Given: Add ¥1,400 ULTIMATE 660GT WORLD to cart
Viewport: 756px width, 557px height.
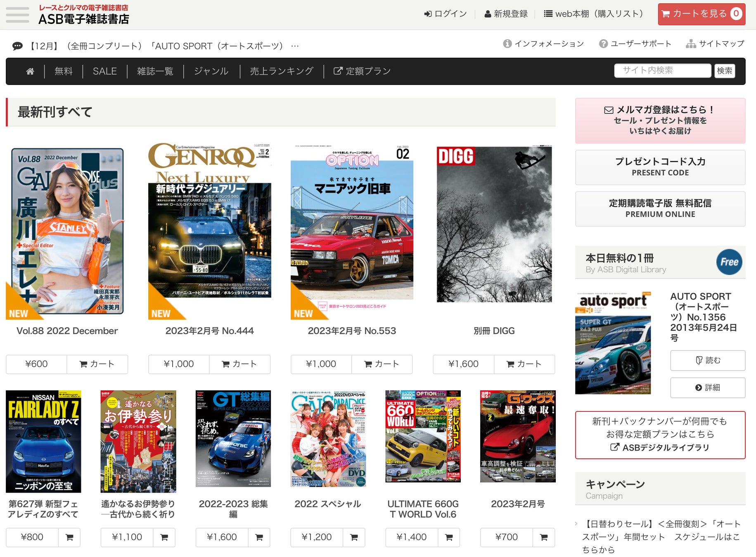Looking at the screenshot, I should coord(449,537).
